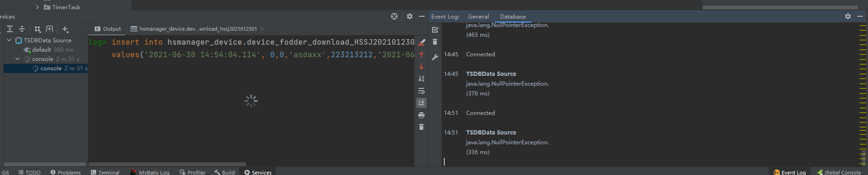The height and width of the screenshot is (175, 868).
Task: Click Collapse All in Services toolbar
Action: tap(22, 29)
